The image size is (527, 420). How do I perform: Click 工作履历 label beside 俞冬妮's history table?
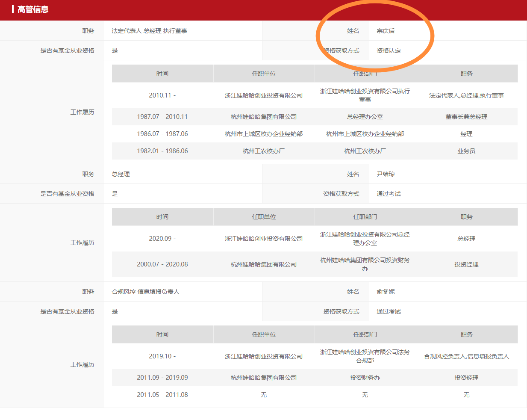pos(82,364)
